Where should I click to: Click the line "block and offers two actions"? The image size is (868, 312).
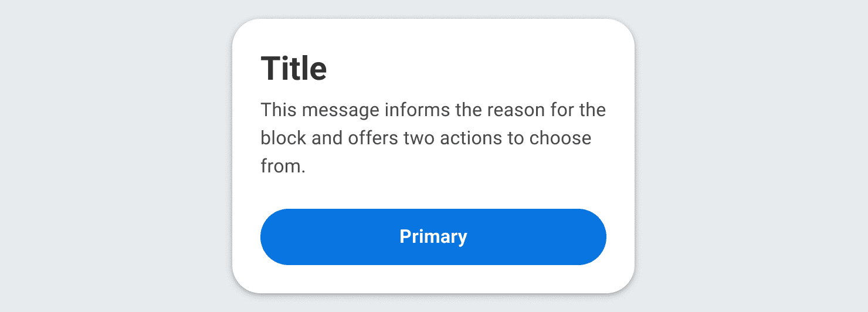[x=426, y=138]
